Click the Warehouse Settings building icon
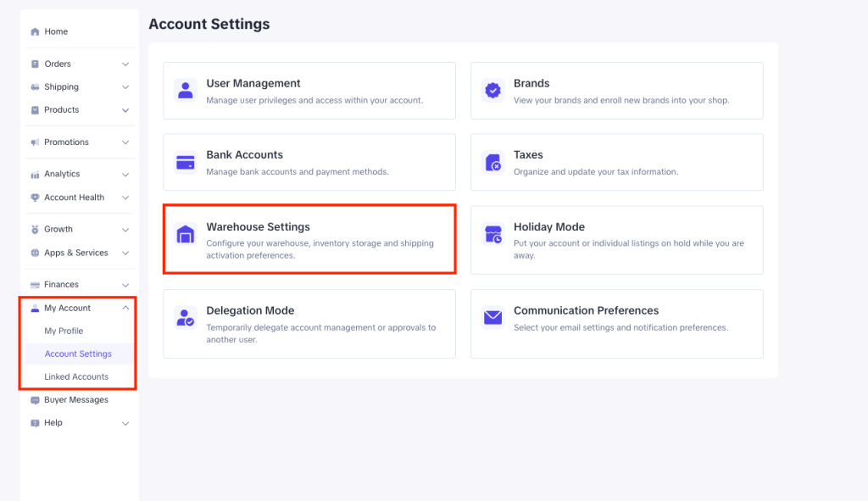The height and width of the screenshot is (501, 868). tap(185, 235)
